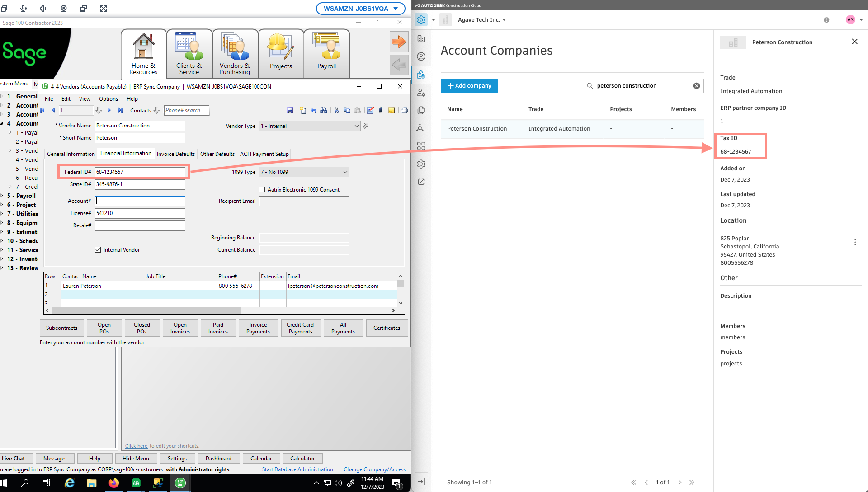This screenshot has width=868, height=492.
Task: Uncheck the Internal Vendor checkbox
Action: pyautogui.click(x=98, y=250)
